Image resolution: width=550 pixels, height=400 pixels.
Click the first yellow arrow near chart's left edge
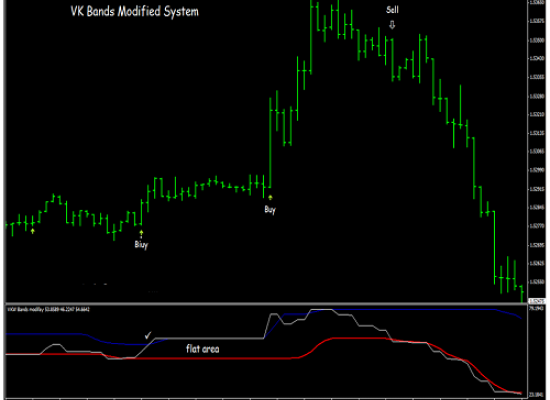[33, 231]
